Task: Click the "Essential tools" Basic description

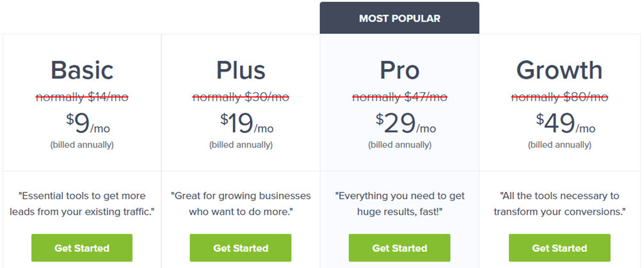Action: point(82,204)
